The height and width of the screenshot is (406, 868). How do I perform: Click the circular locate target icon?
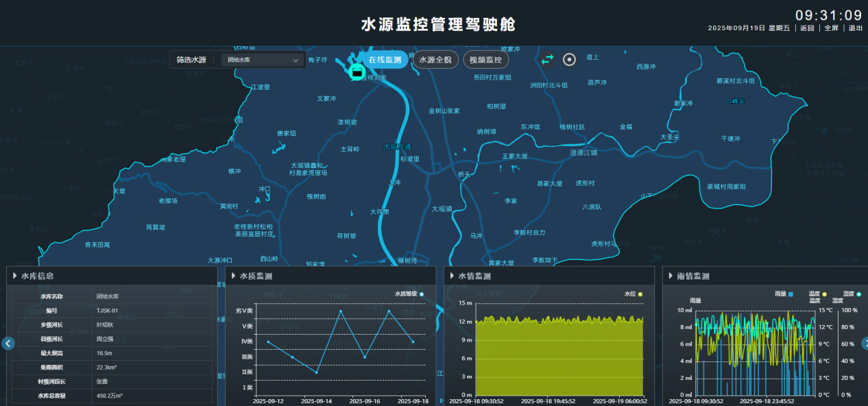569,60
